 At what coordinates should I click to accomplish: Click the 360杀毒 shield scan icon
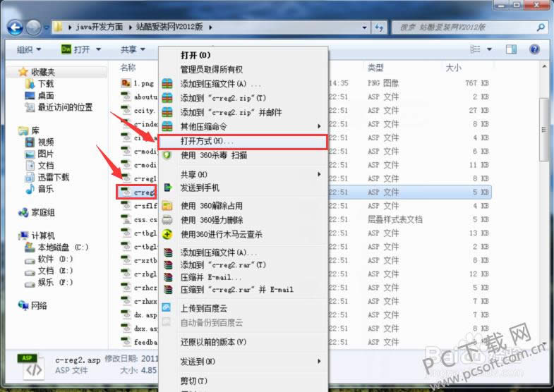tap(167, 154)
